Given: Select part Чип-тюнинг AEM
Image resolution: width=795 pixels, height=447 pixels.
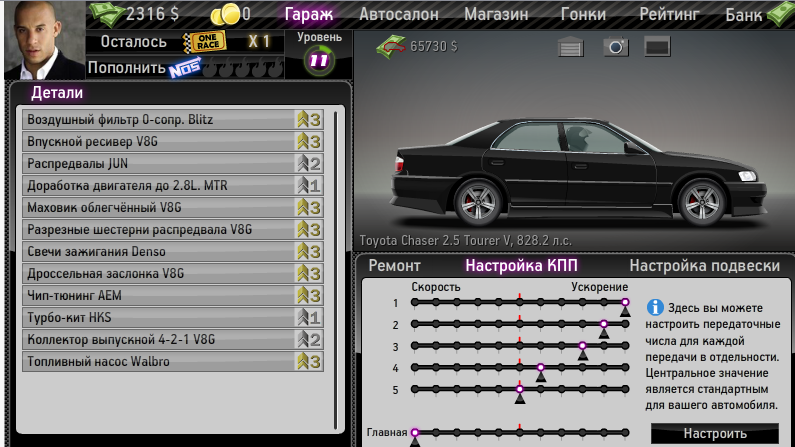Looking at the screenshot, I should tap(173, 295).
